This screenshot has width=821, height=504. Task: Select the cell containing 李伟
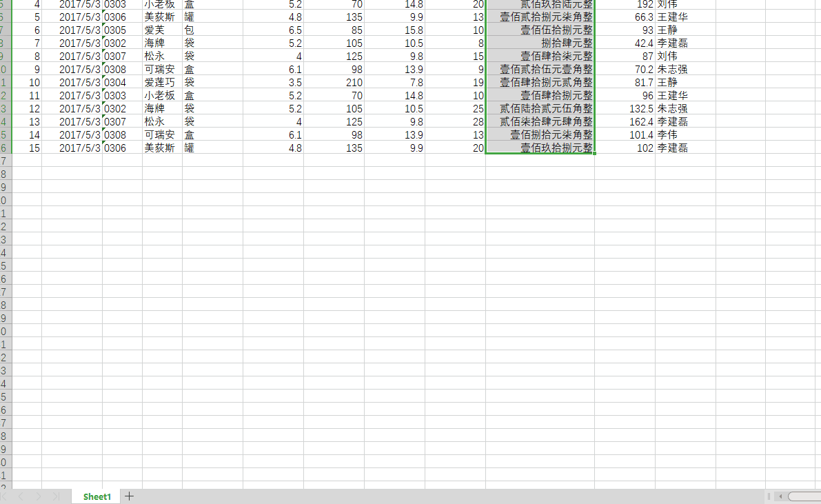coord(685,134)
